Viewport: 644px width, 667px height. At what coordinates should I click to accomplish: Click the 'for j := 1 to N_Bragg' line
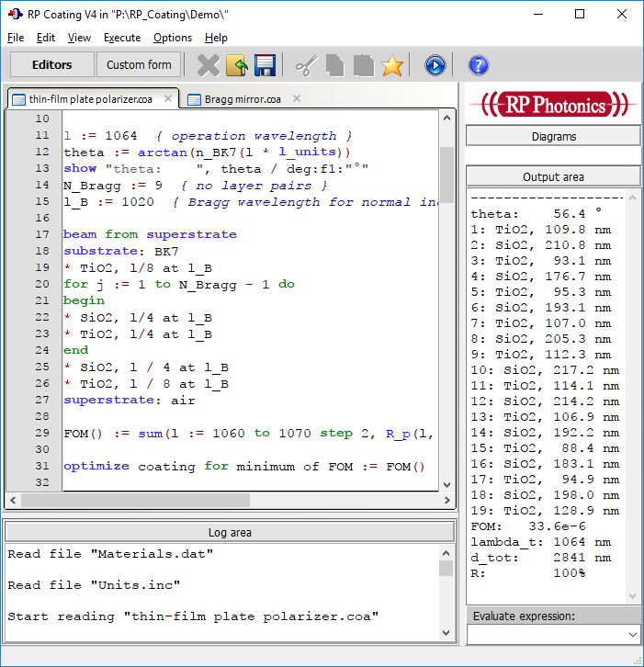click(178, 284)
